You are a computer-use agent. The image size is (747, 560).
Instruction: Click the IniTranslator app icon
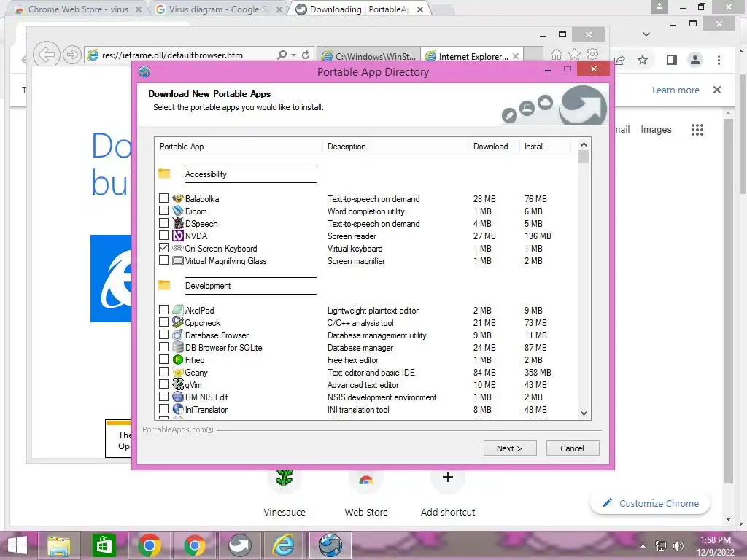pos(178,409)
